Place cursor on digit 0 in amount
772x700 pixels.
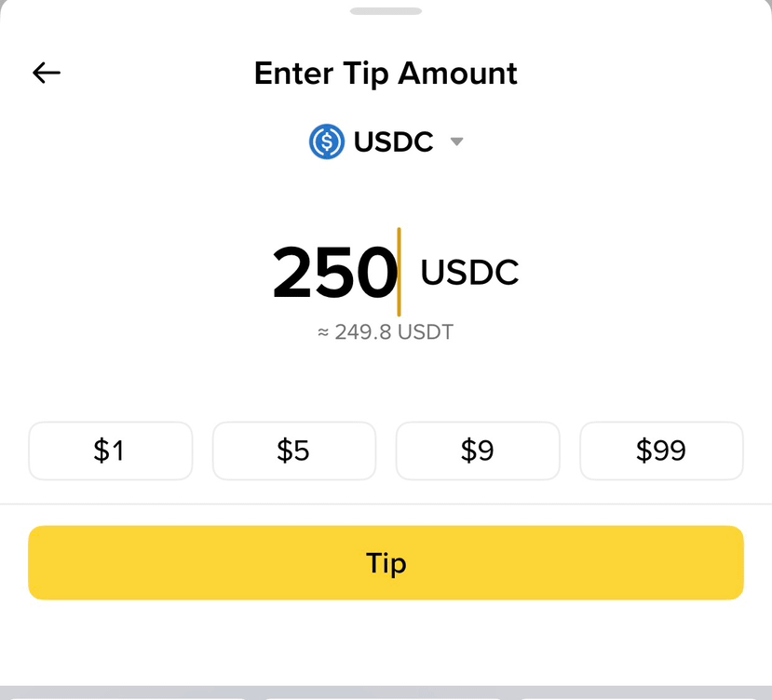pos(376,272)
